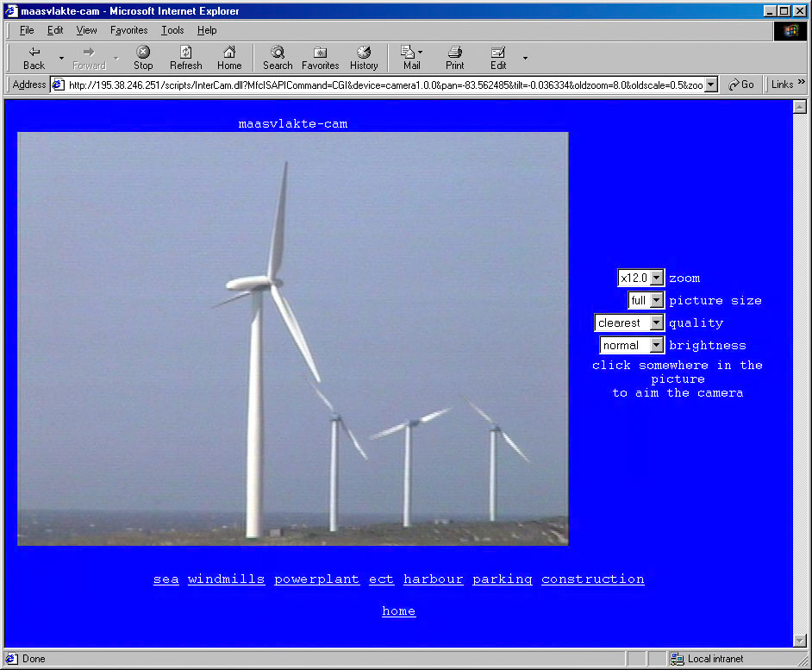Open the Search pane
Image resolution: width=812 pixels, height=670 pixels.
coord(278,58)
